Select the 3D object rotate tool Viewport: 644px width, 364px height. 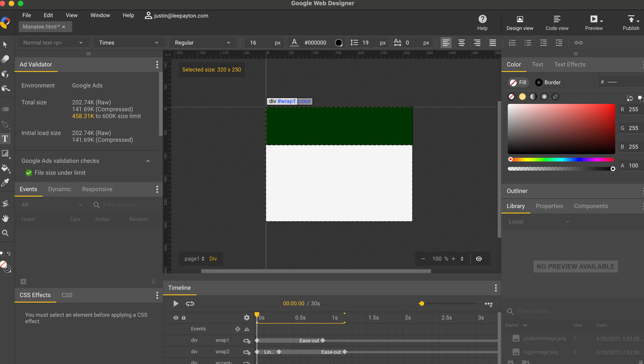click(5, 74)
